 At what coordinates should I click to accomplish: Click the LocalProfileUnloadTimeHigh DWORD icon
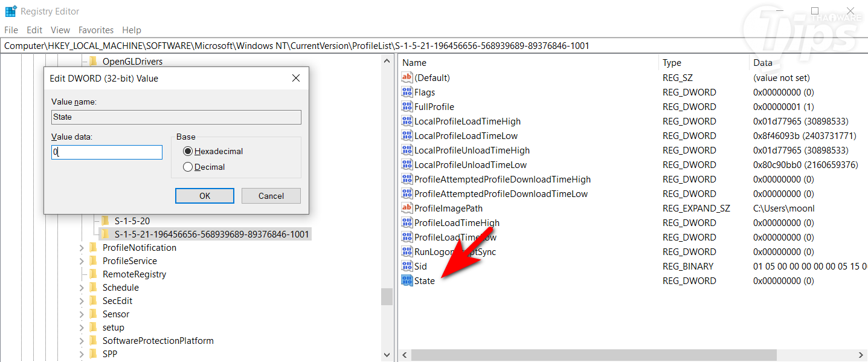click(407, 150)
